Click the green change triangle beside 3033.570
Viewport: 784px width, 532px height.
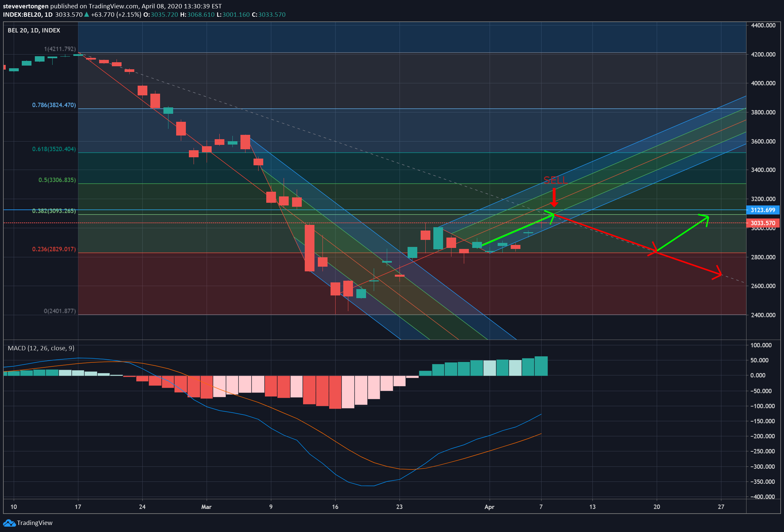(x=87, y=14)
